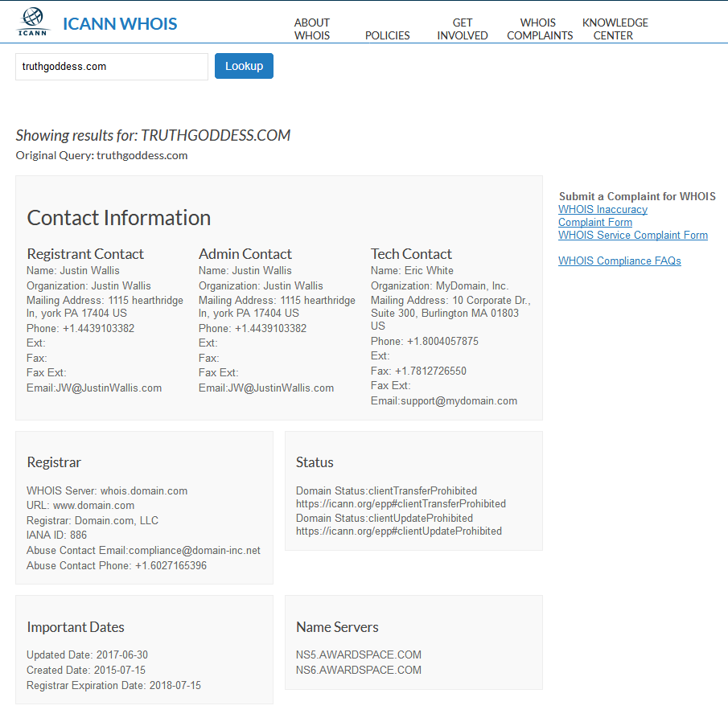Screen dimensions: 728x714
Task: Open the Knowledge Center menu
Action: click(x=615, y=29)
